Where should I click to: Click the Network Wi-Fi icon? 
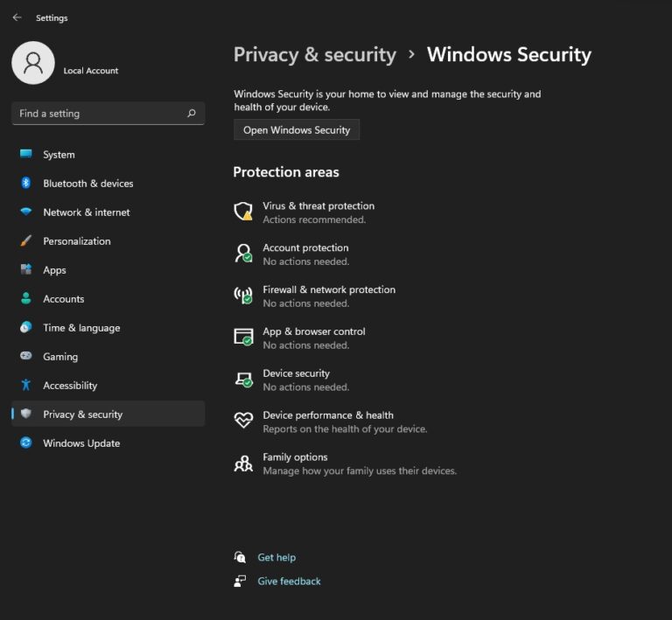[x=26, y=212]
